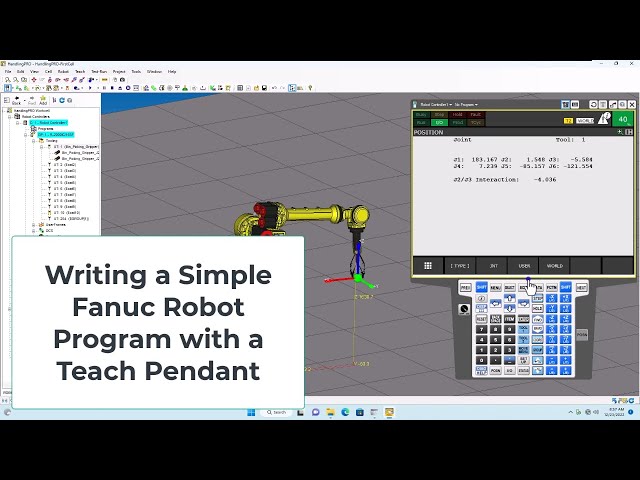This screenshot has height=480, width=640.
Task: Collapse the UT: 1 gripper tree node
Action: 41,147
